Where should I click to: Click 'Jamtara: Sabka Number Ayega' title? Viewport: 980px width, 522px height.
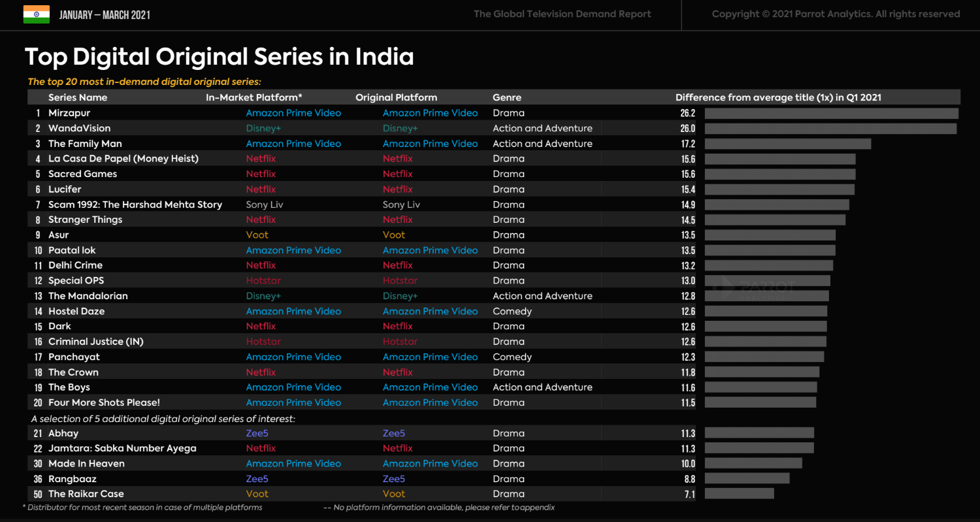122,448
